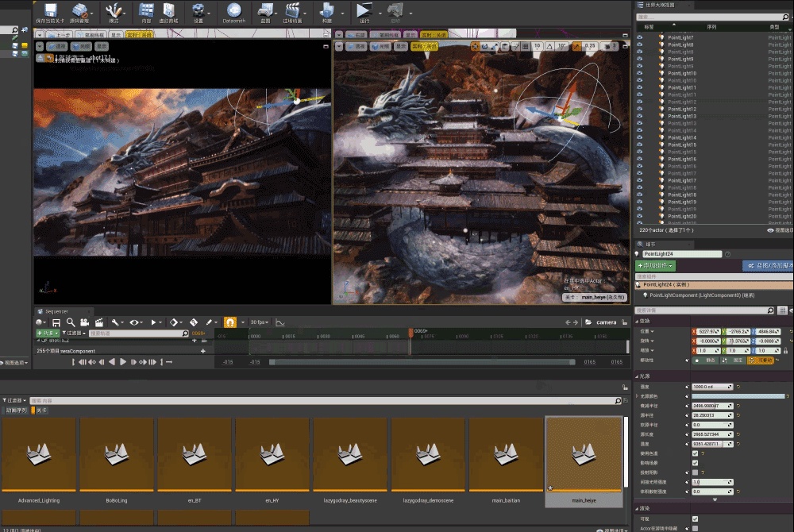Open the Cinematics clapperboard toolbar icon
The width and height of the screenshot is (794, 532).
click(292, 11)
